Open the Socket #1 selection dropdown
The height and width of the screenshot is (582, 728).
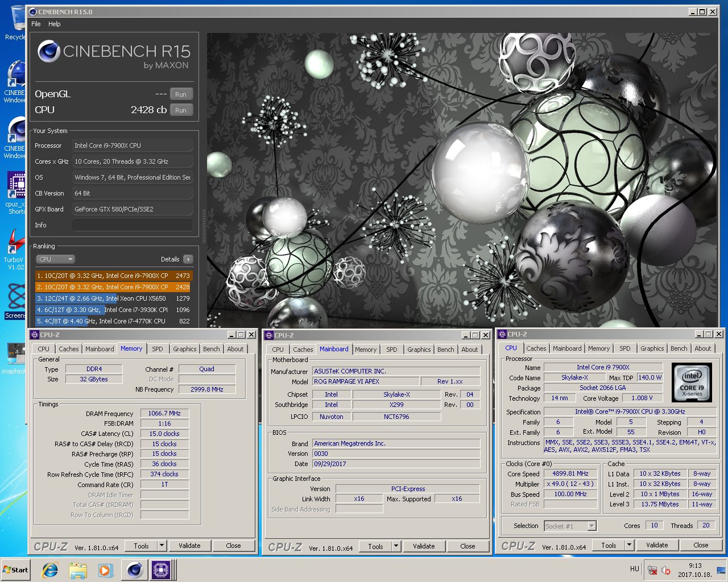click(570, 526)
